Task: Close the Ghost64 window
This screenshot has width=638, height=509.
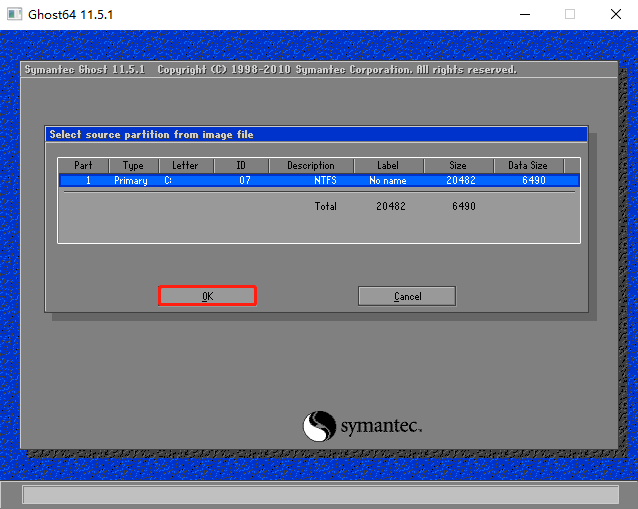Action: pos(616,14)
